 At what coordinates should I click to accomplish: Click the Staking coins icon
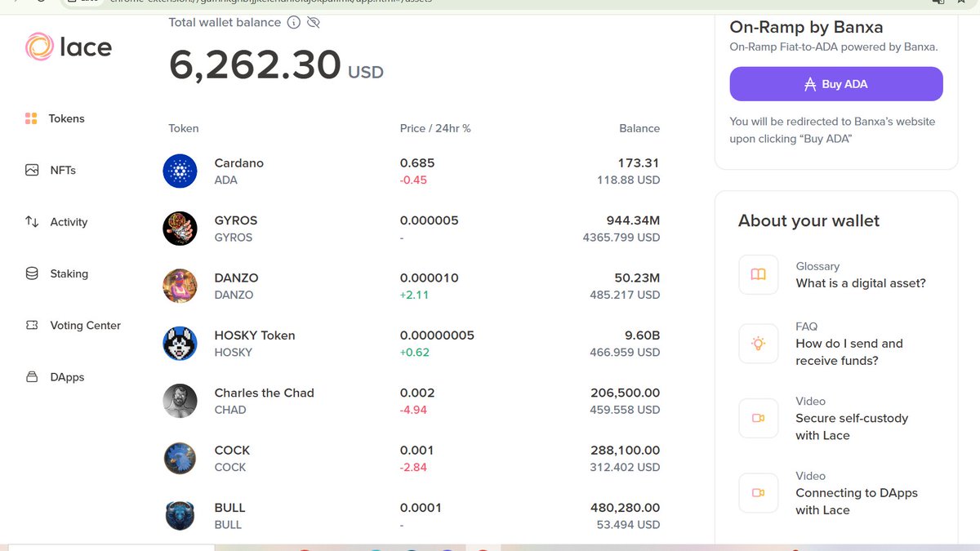tap(32, 273)
